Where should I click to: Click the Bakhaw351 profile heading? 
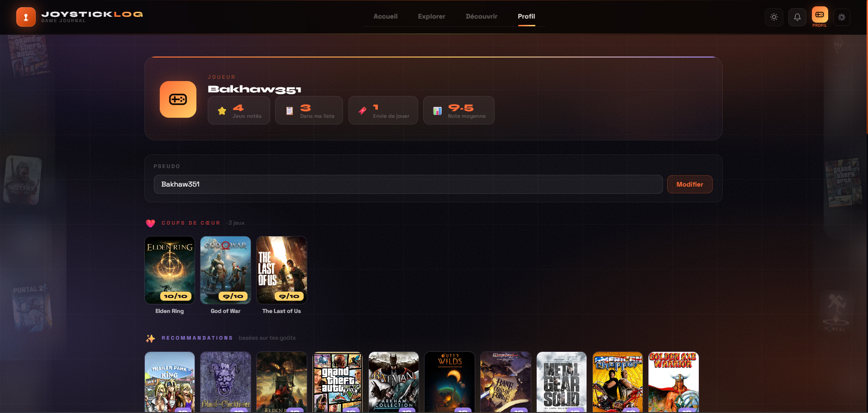pos(254,89)
